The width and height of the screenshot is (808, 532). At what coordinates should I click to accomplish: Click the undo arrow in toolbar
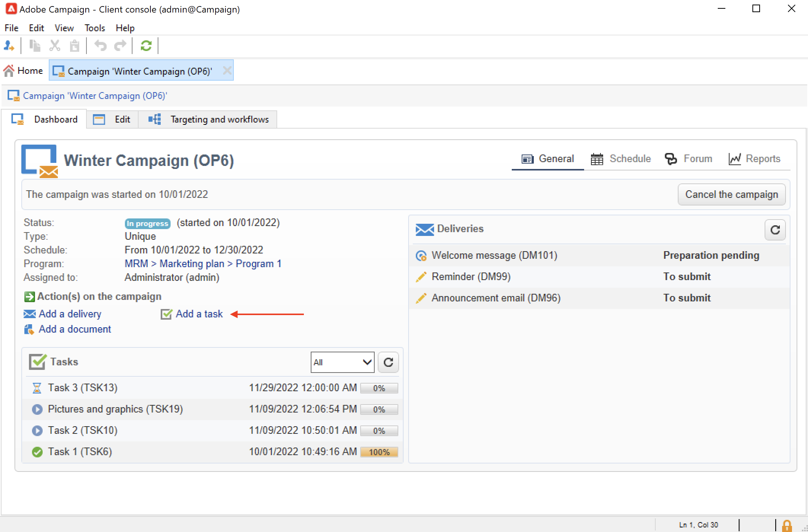[100, 46]
